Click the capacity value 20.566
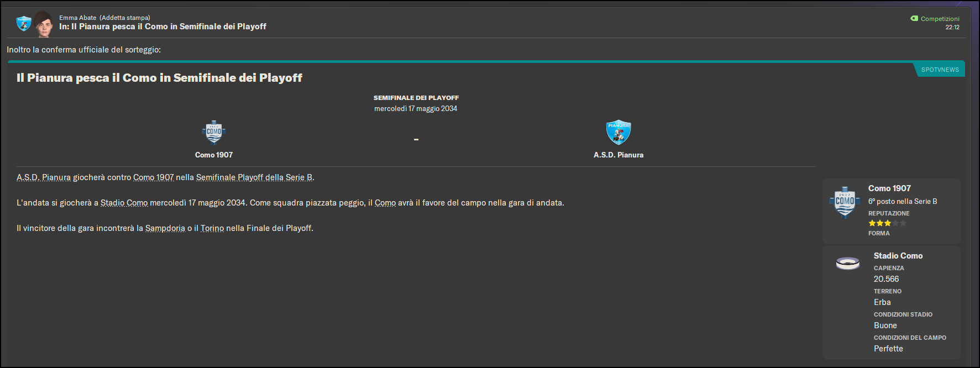 point(886,279)
